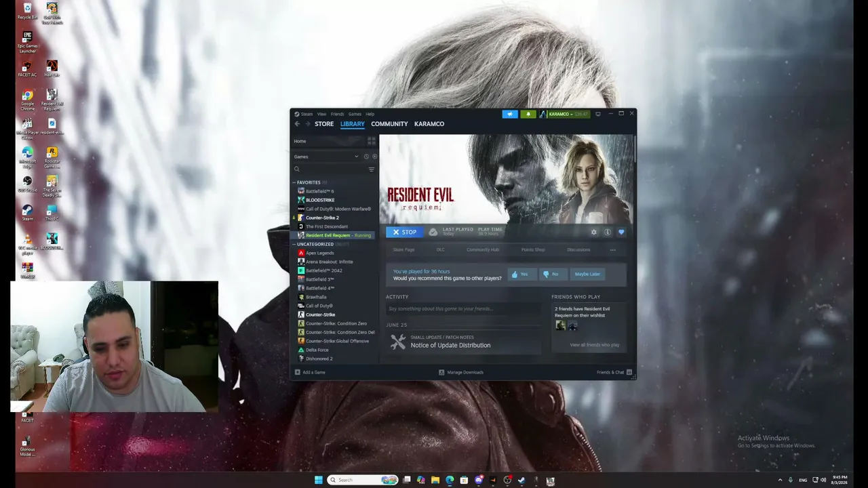Switch to the COMMUNITY tab

pyautogui.click(x=389, y=124)
